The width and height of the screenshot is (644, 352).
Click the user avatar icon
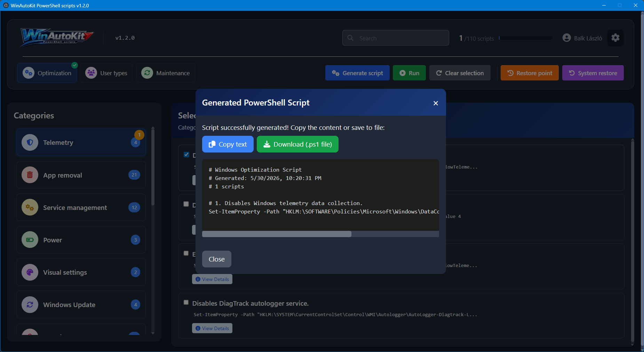tap(566, 38)
